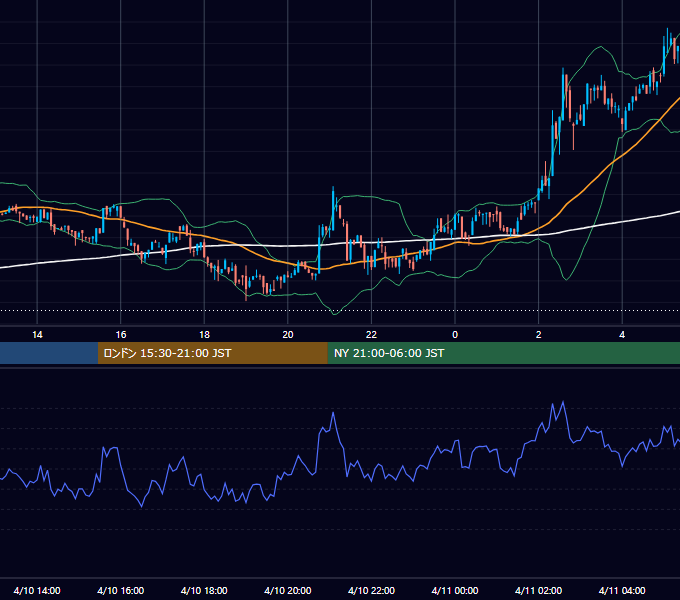The image size is (680, 600).
Task: Click the NY 21:00-06:00 JST session bar
Action: click(x=503, y=353)
